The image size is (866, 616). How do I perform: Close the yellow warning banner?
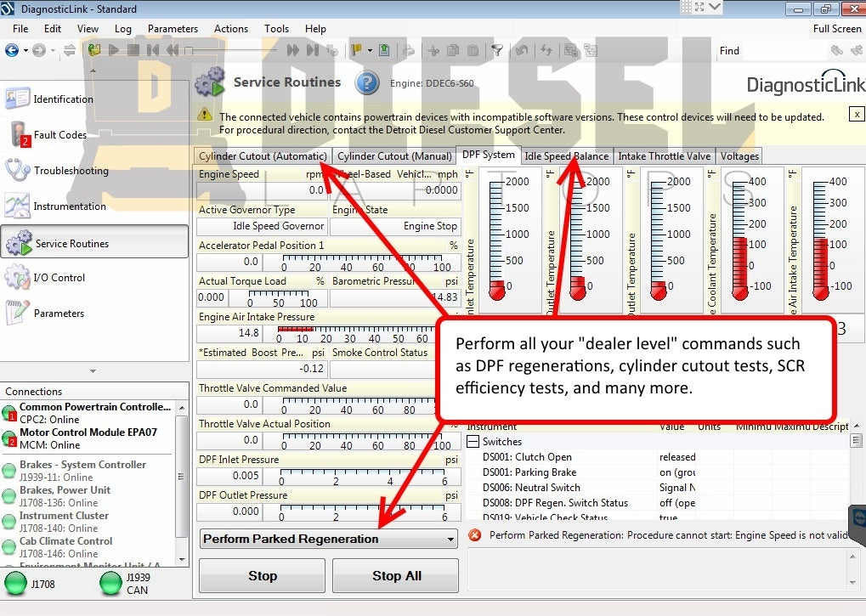point(856,114)
